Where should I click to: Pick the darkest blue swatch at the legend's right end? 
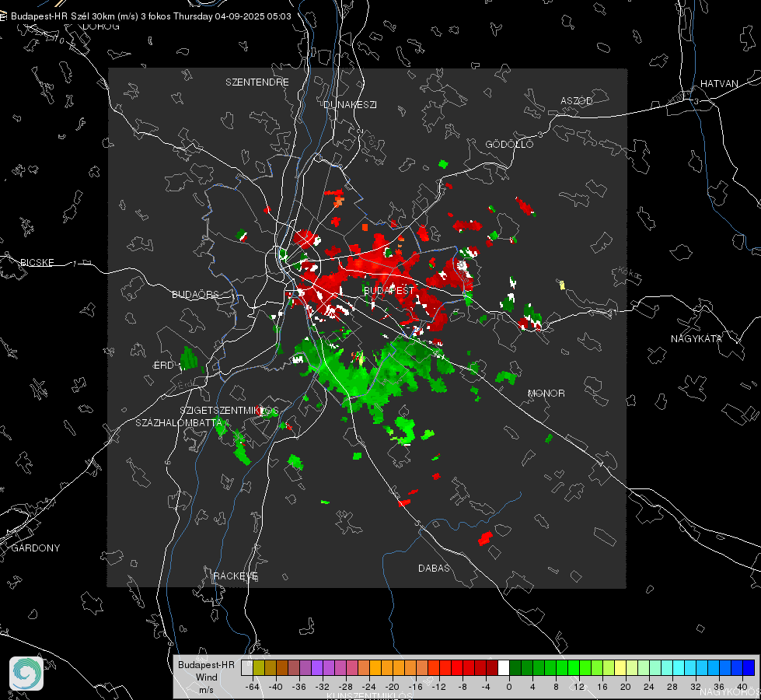click(749, 668)
